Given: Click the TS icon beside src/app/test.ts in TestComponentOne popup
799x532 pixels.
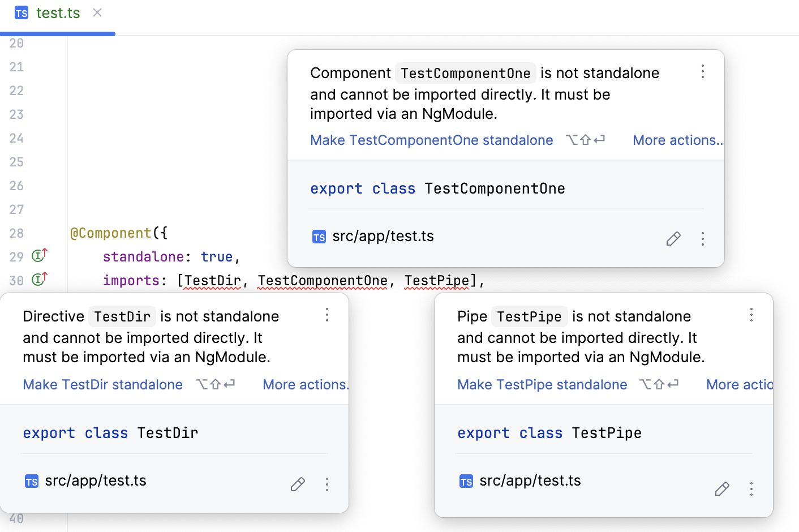Looking at the screenshot, I should pyautogui.click(x=319, y=237).
